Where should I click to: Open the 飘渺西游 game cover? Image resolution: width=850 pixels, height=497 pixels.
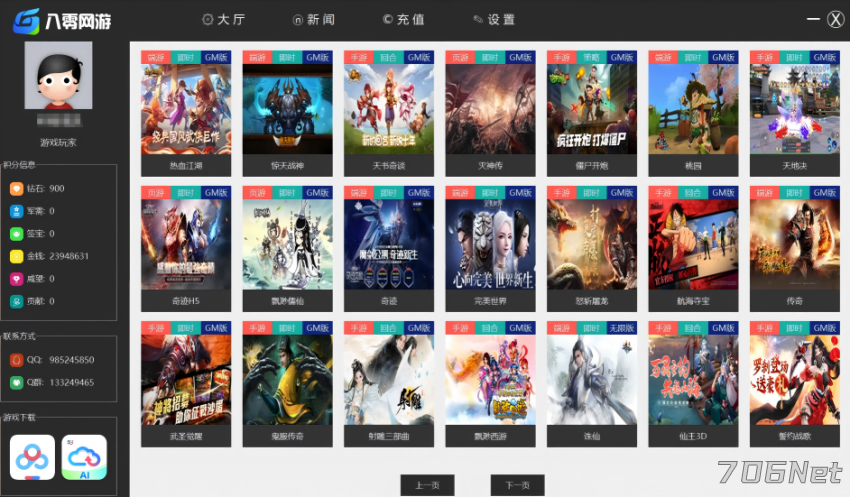pyautogui.click(x=490, y=380)
